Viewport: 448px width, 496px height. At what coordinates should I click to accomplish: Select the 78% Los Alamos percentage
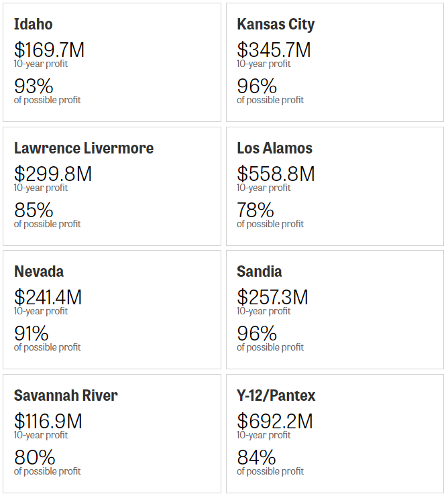pyautogui.click(x=256, y=210)
